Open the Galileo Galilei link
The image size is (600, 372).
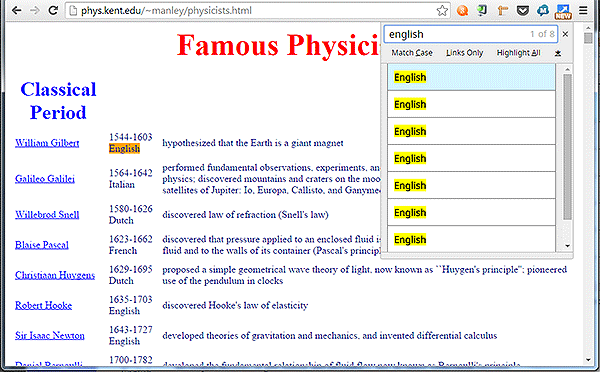45,179
